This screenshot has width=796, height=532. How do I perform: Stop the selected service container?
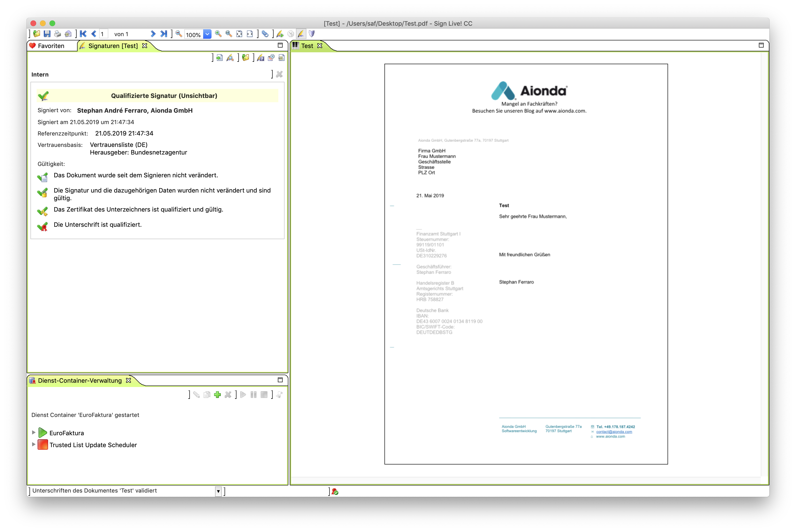(264, 395)
